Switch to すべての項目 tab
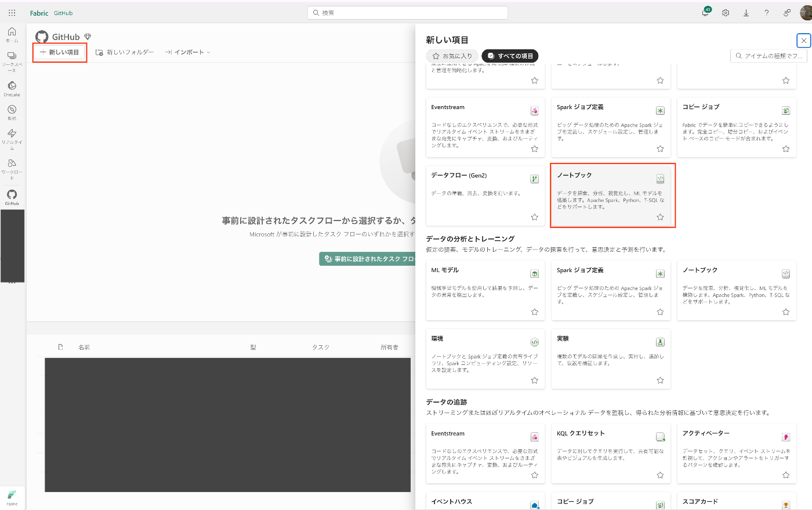 (510, 56)
